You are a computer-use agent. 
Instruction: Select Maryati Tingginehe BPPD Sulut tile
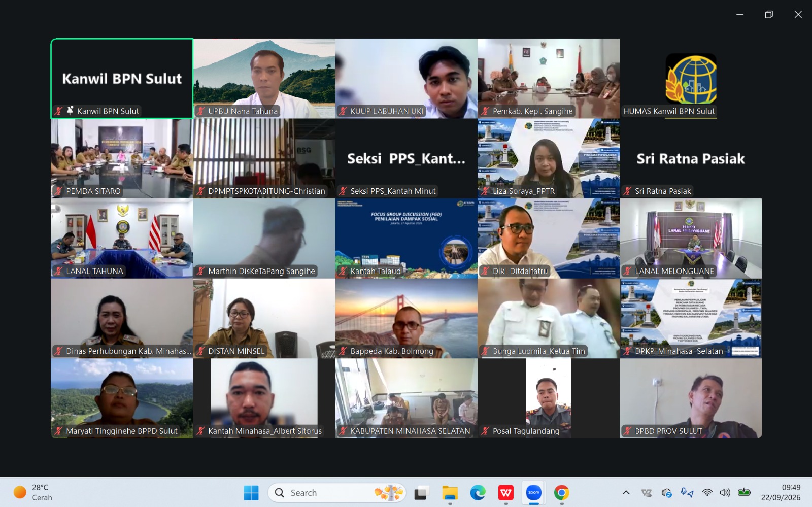click(x=122, y=398)
